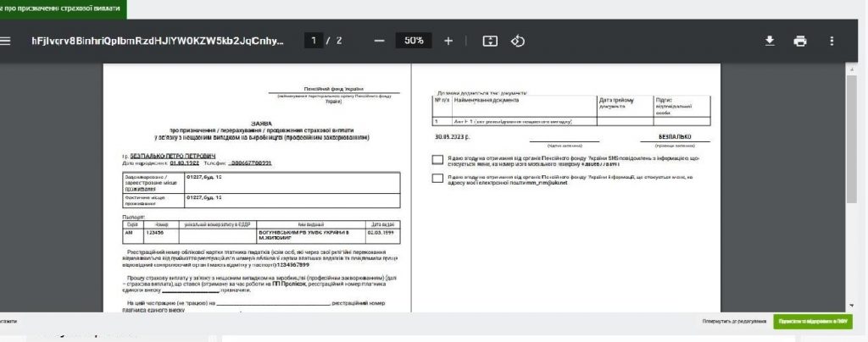Image resolution: width=868 pixels, height=342 pixels.
Task: Zoom out with the minus icon
Action: (379, 41)
